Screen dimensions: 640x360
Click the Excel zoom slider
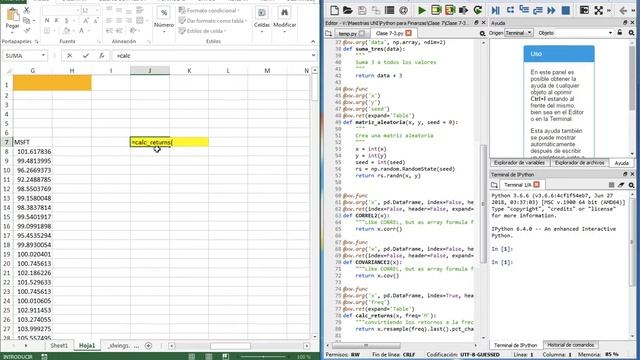pos(263,357)
